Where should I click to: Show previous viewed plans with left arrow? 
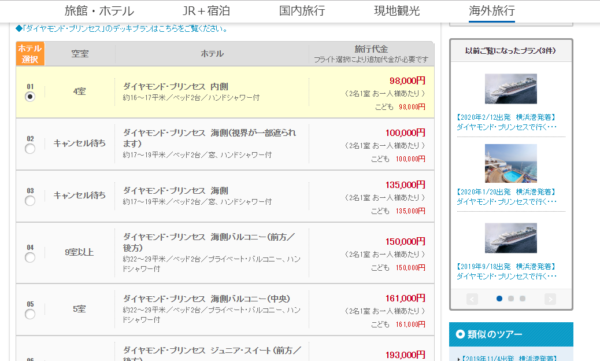coord(472,299)
